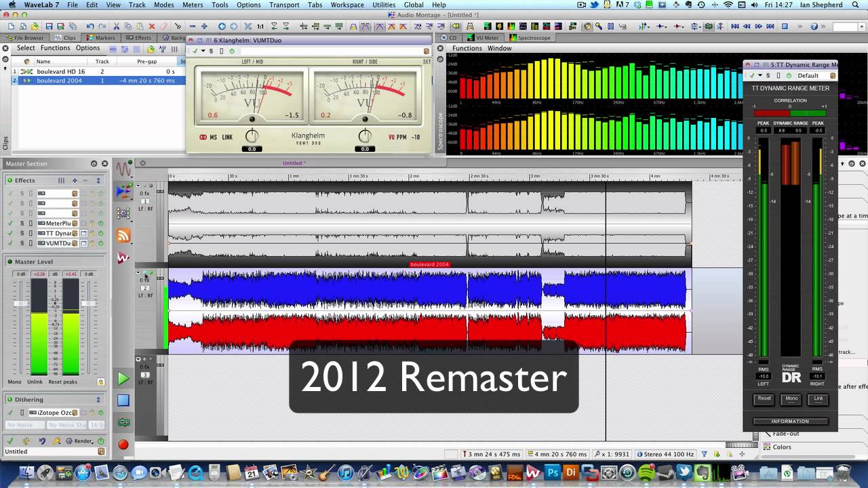Select the boulevard HD 16 clip row
The width and height of the screenshot is (868, 488).
93,71
